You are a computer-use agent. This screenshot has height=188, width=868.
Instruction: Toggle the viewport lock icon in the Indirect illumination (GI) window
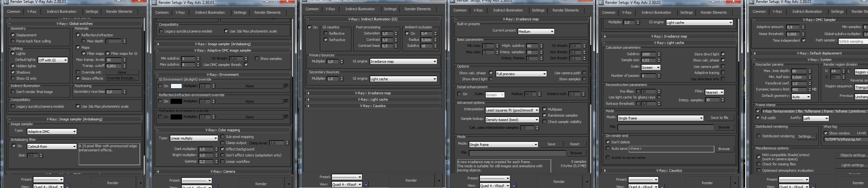(366, 184)
